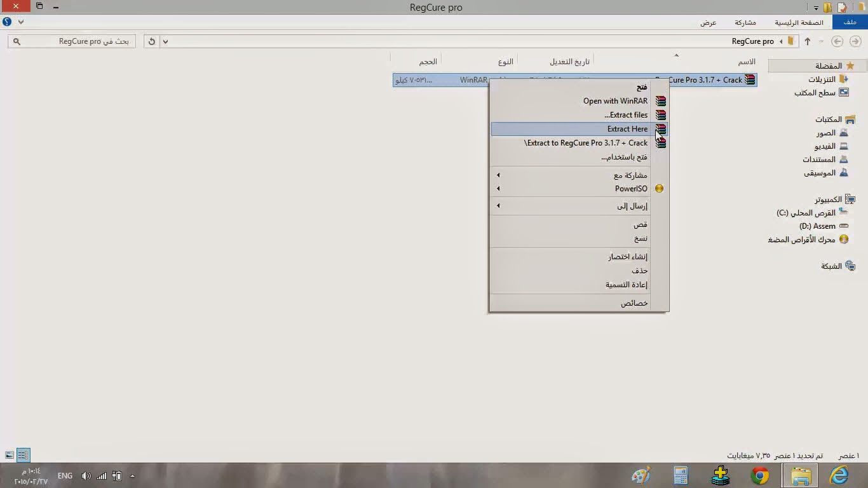The image size is (868, 488).
Task: Open محرك الأقراص disc drive entry
Action: pos(802,240)
